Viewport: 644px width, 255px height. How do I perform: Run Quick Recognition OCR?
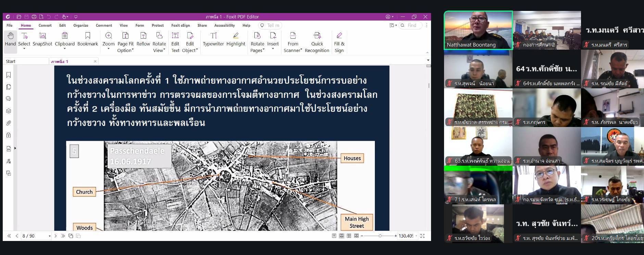click(x=317, y=42)
